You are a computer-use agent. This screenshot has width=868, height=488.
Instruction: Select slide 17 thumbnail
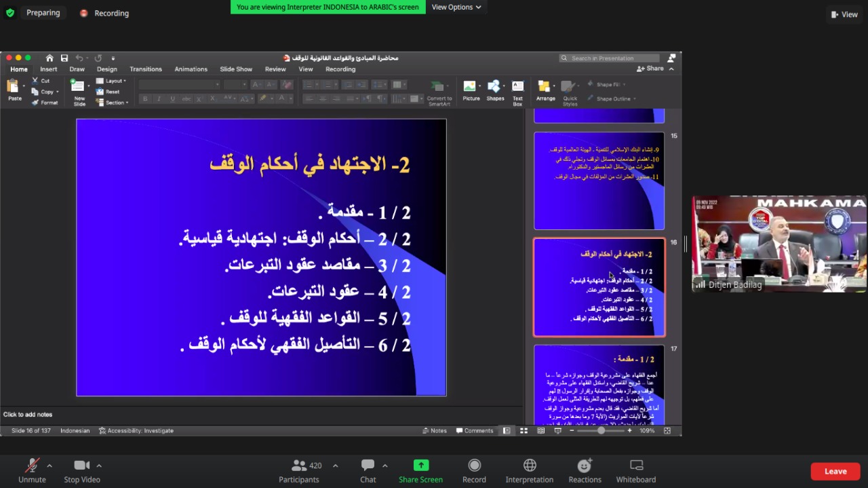pos(599,385)
